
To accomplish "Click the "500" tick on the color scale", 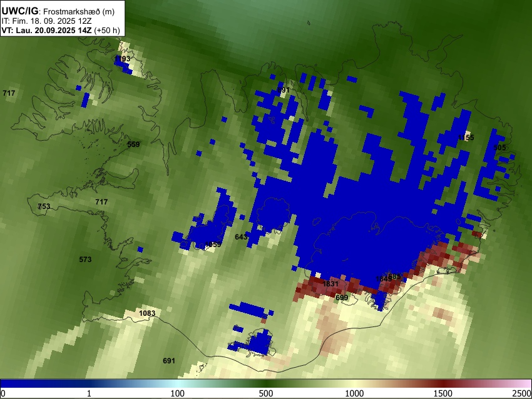I will click(x=266, y=393).
